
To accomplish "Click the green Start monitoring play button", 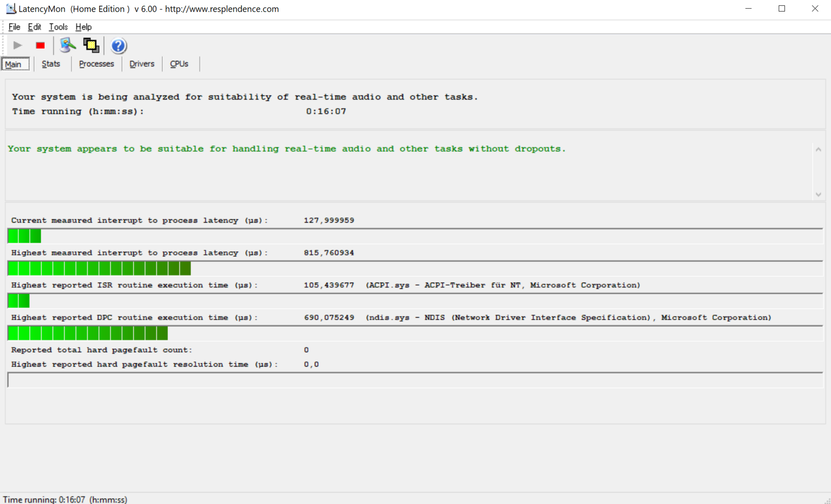I will (x=18, y=45).
